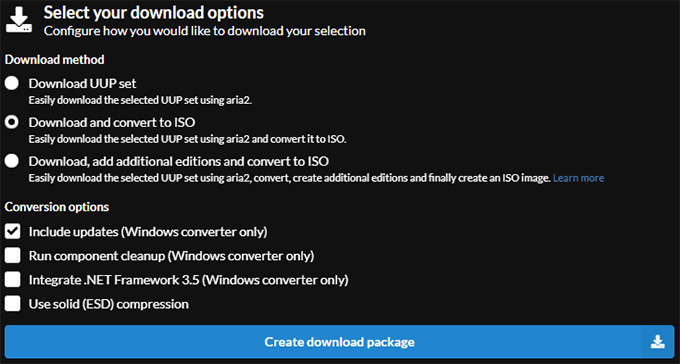Click the Run component cleanup label text
The height and width of the screenshot is (364, 680).
coord(171,256)
